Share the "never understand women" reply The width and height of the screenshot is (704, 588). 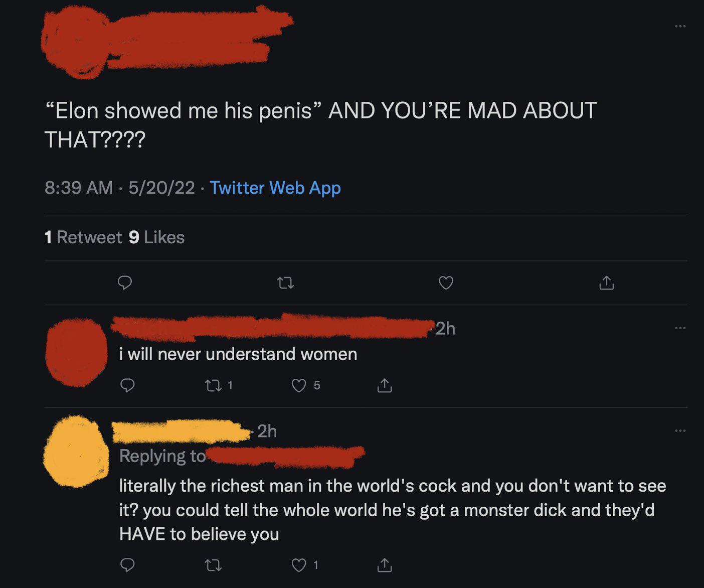point(385,385)
